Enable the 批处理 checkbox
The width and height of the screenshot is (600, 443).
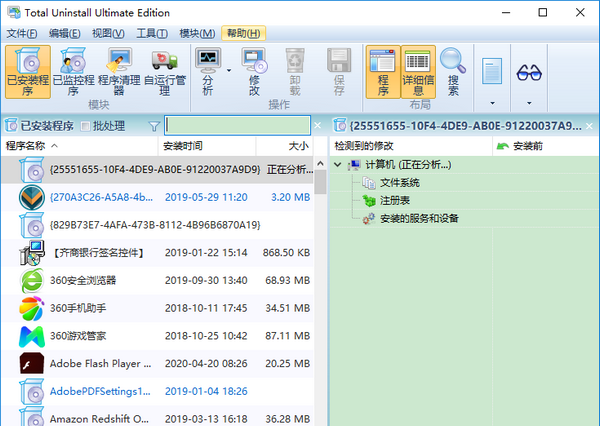coord(85,126)
